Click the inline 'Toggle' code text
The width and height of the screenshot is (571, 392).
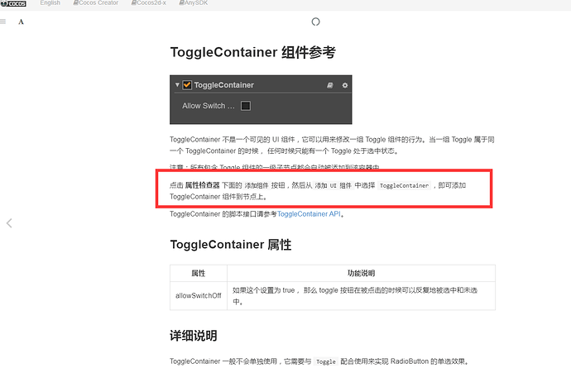pyautogui.click(x=326, y=361)
